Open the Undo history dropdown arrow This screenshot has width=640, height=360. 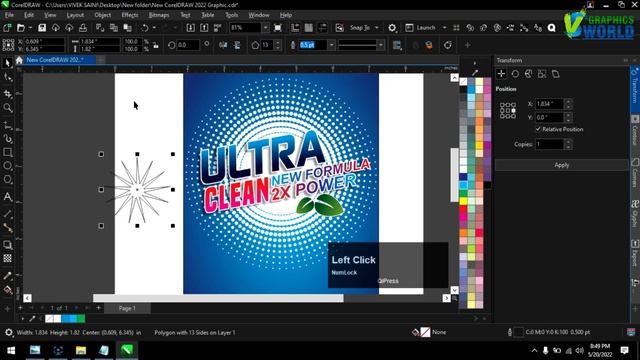pos(154,27)
